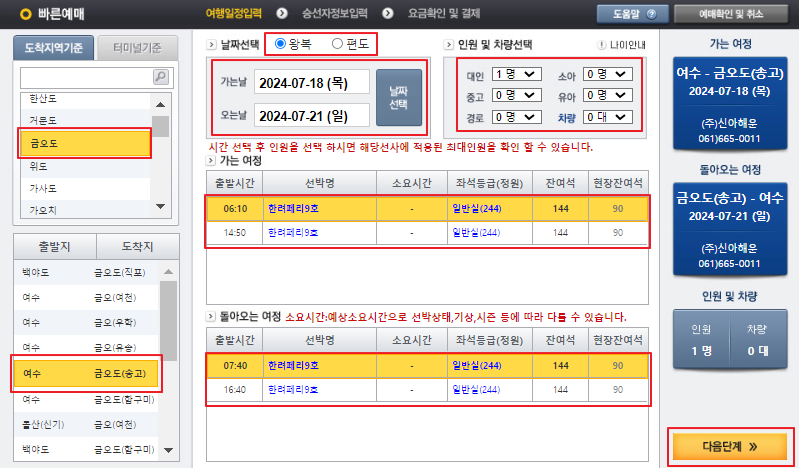
Task: Click the age info exclamation icon
Action: pyautogui.click(x=601, y=45)
